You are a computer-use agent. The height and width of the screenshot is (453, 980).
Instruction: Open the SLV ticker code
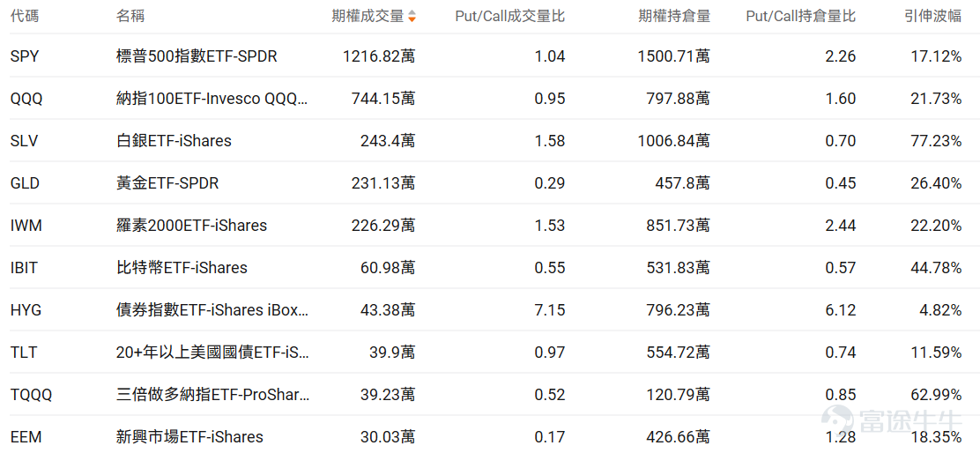pyautogui.click(x=25, y=141)
